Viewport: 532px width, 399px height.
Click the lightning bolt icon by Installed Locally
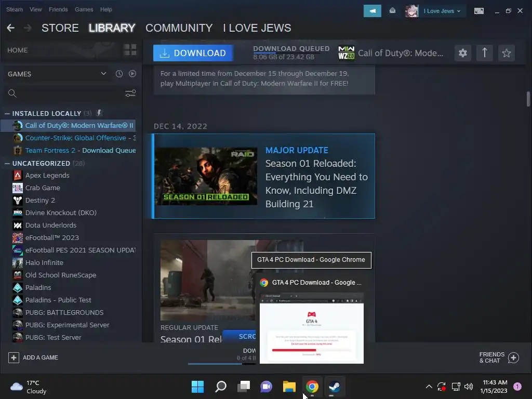tap(99, 113)
